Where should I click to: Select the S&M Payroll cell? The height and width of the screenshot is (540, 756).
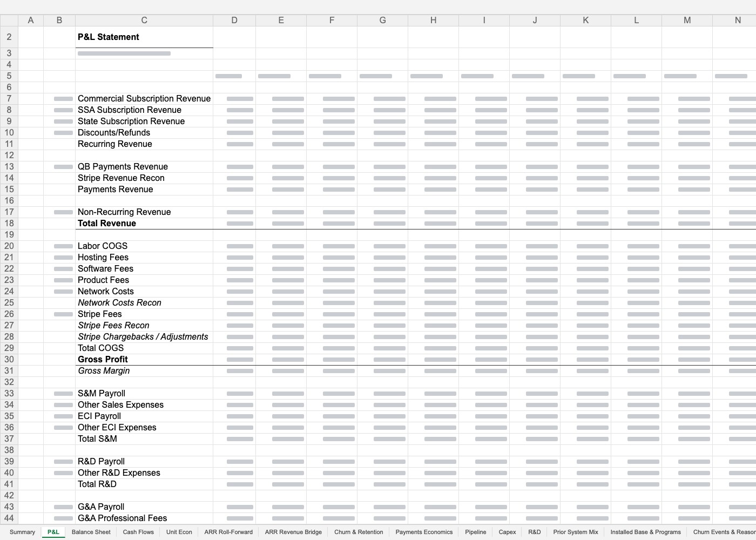point(144,394)
